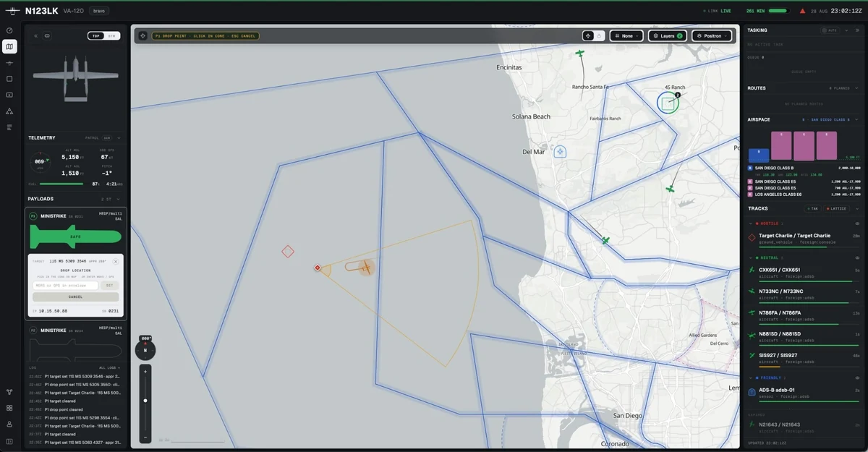Viewport: 868px width, 452px height.
Task: Toggle AUTO tasking mode
Action: coord(829,30)
